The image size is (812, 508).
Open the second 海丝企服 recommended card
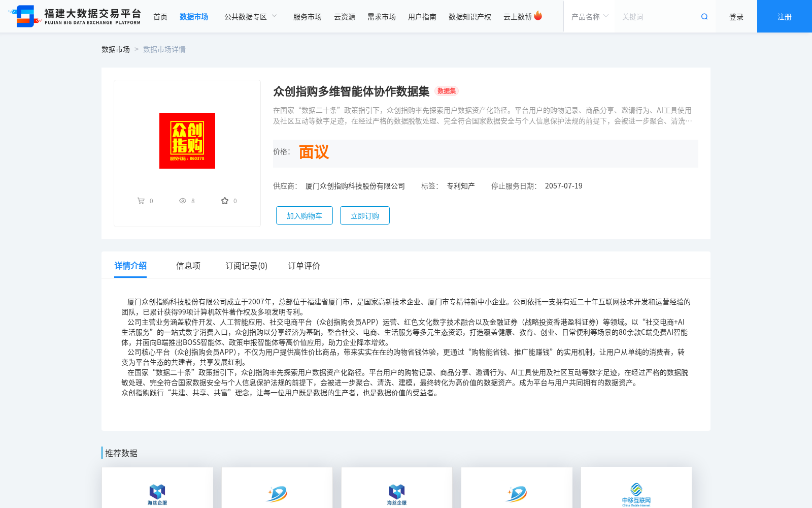coord(397,488)
